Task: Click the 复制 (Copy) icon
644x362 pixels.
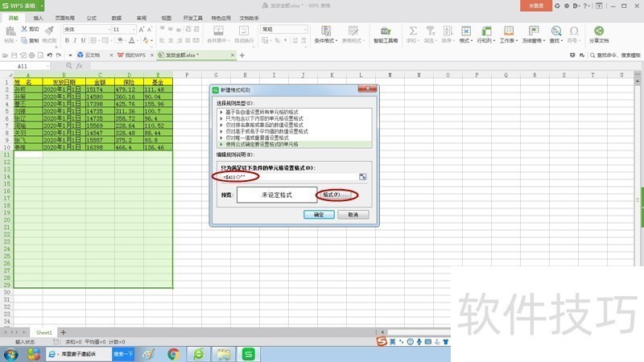Action: pyautogui.click(x=24, y=40)
